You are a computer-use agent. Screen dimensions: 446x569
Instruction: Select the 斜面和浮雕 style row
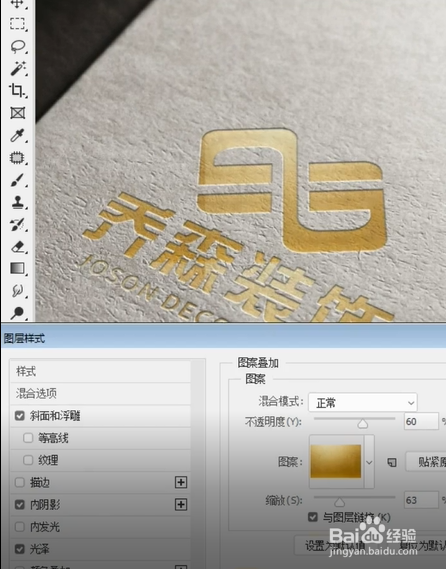pos(100,416)
